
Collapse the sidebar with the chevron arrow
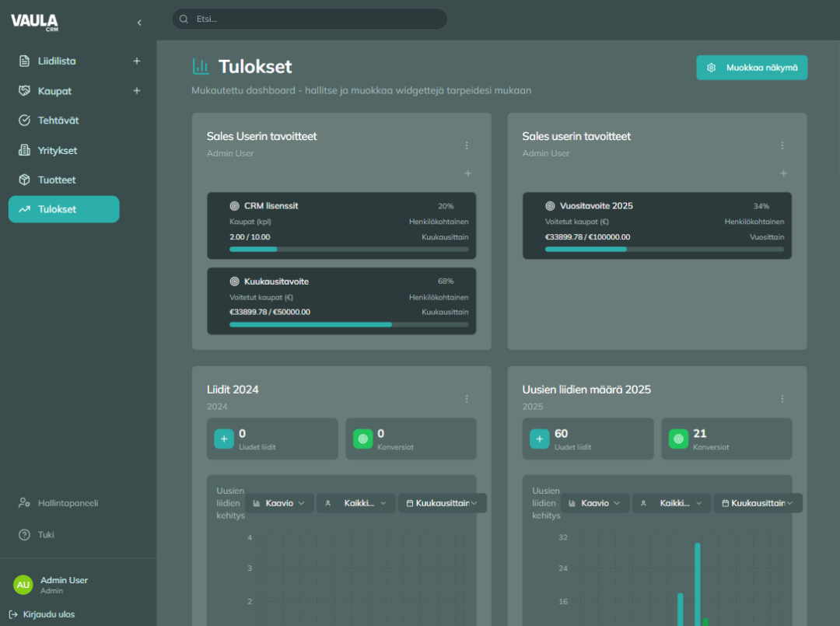[x=139, y=23]
